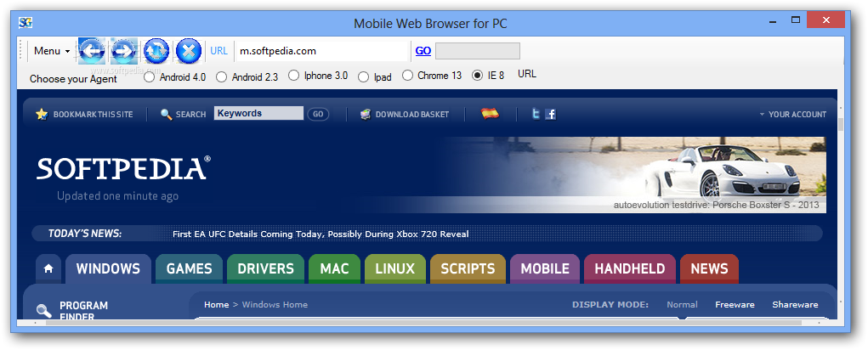The height and width of the screenshot is (350, 868).
Task: Select the Iphone 3.0 agent
Action: 293,76
